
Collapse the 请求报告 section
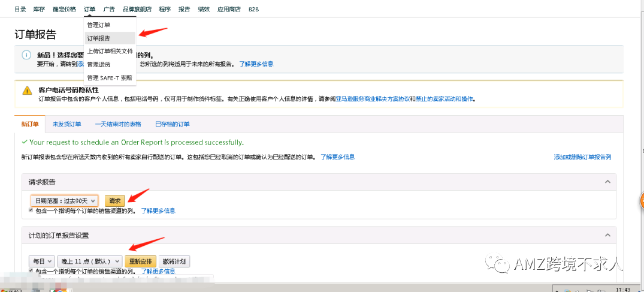tap(607, 182)
